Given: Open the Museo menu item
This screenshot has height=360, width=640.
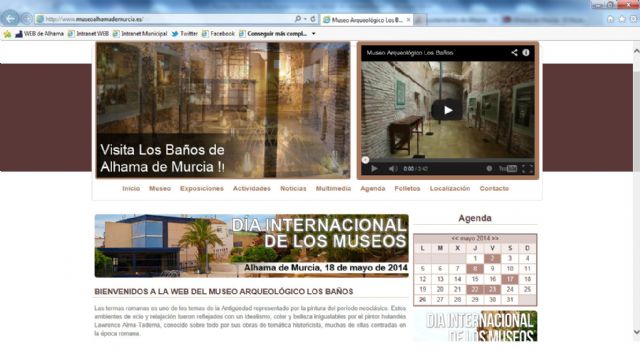Looking at the screenshot, I should [x=160, y=189].
